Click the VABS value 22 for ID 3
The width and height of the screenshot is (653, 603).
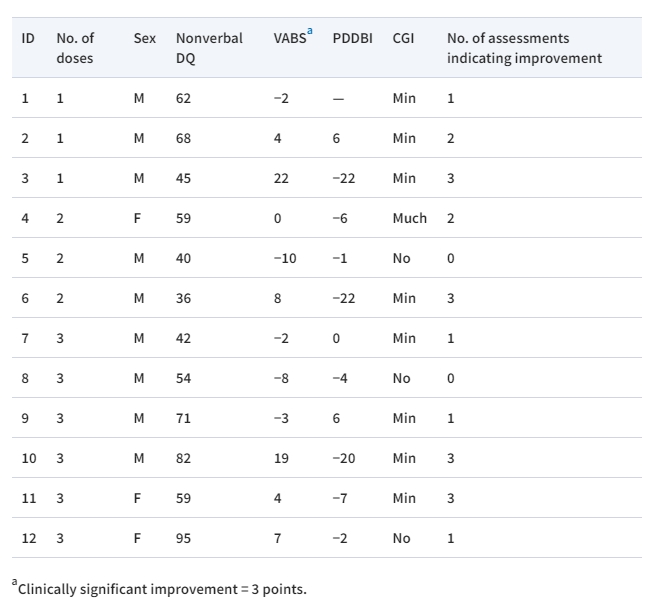click(x=280, y=178)
